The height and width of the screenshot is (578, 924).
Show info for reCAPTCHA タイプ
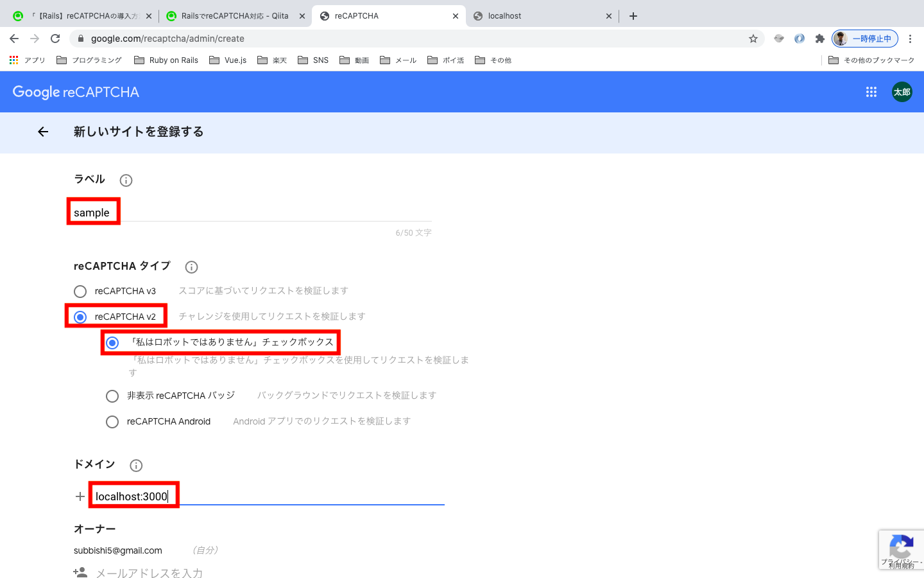191,267
